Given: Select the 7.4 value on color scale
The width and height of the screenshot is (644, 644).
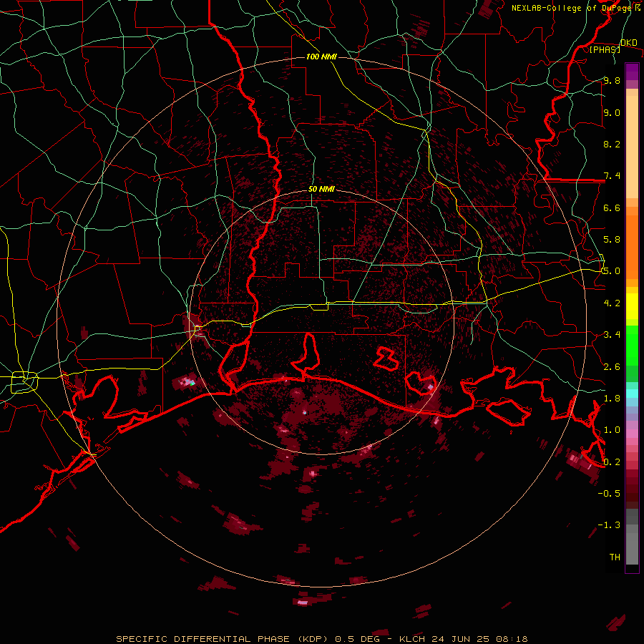Looking at the screenshot, I should (612, 176).
